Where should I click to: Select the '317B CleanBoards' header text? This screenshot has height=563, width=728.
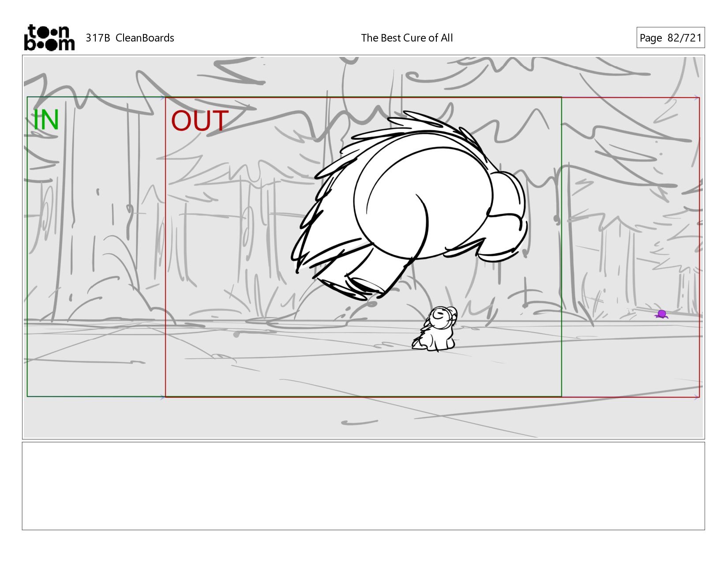(x=130, y=38)
